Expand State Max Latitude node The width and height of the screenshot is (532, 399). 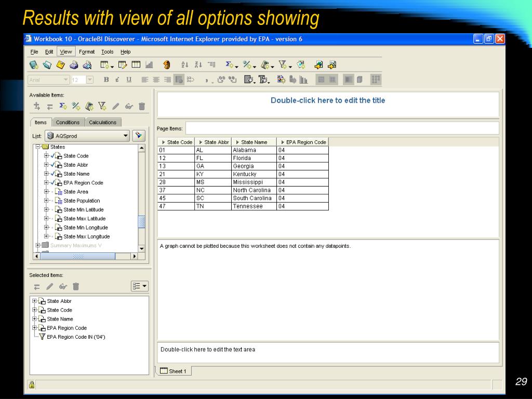[46, 219]
